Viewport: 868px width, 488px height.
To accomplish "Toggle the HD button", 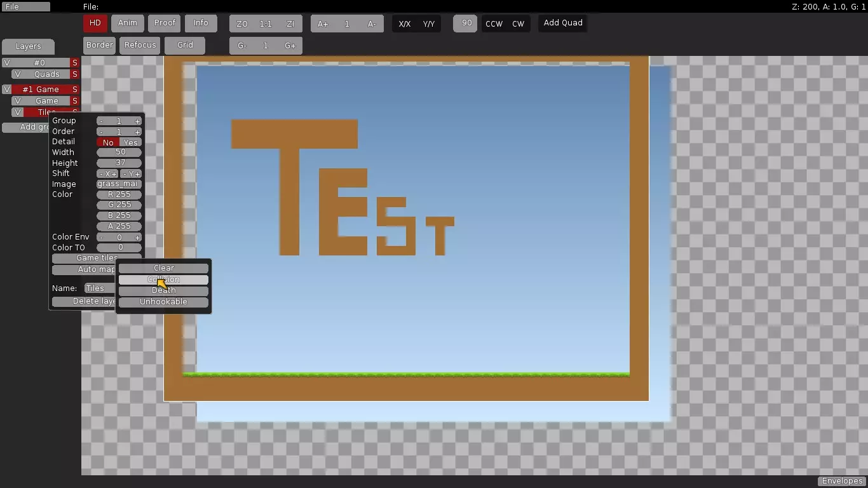I will tap(95, 24).
